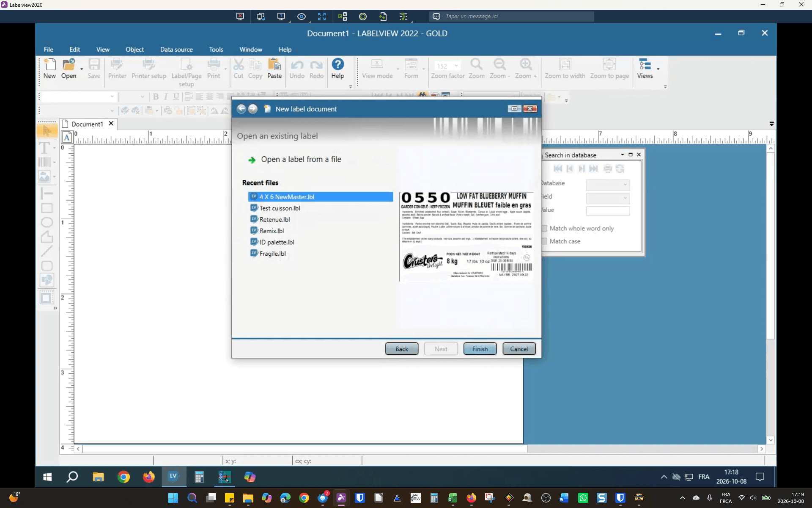
Task: Click the Help question mark icon
Action: click(x=337, y=64)
